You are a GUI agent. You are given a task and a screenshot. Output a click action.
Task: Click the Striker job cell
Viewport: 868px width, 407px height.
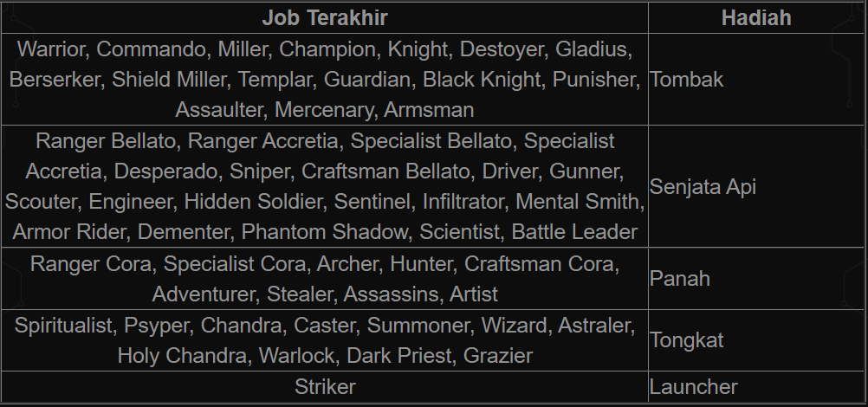pos(325,387)
